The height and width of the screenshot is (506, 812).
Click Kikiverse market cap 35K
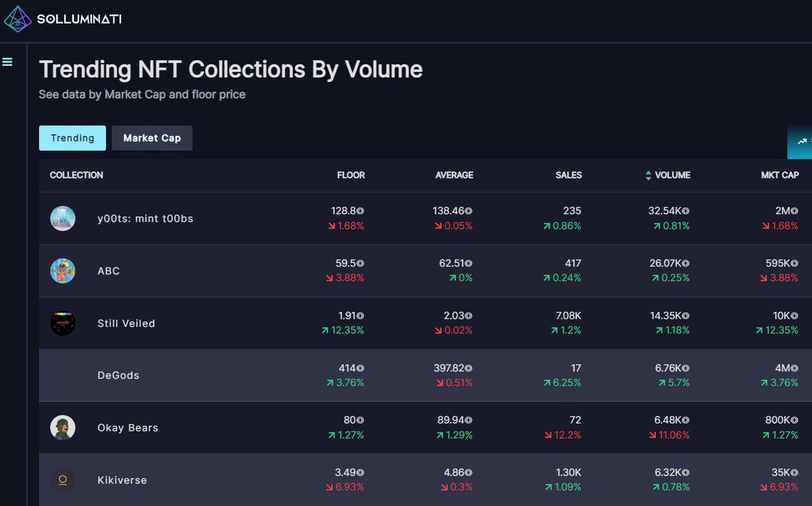[x=786, y=473]
